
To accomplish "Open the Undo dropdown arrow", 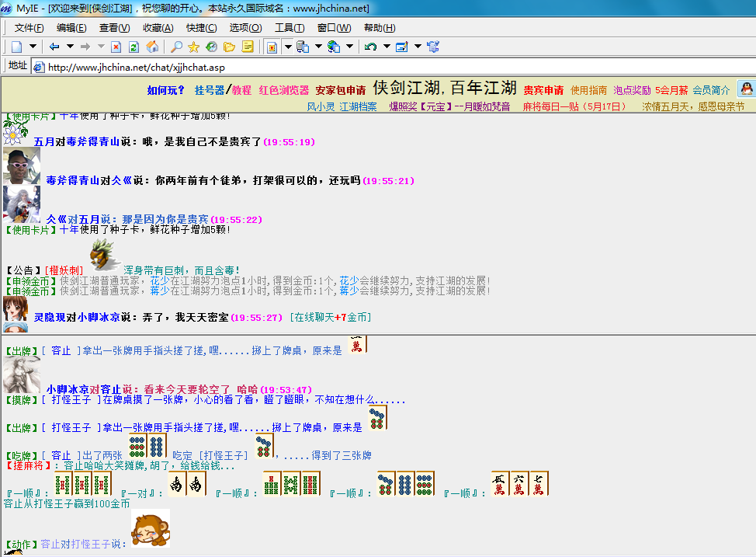I will coord(387,47).
